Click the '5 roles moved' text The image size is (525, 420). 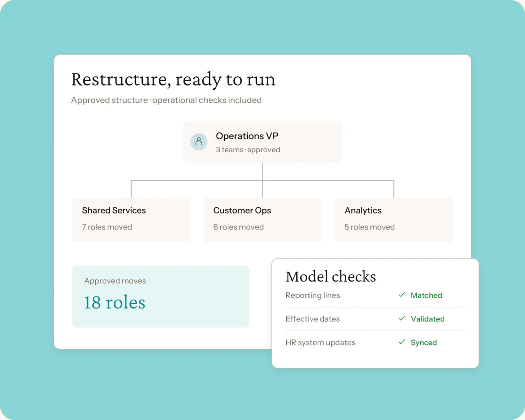(x=370, y=227)
